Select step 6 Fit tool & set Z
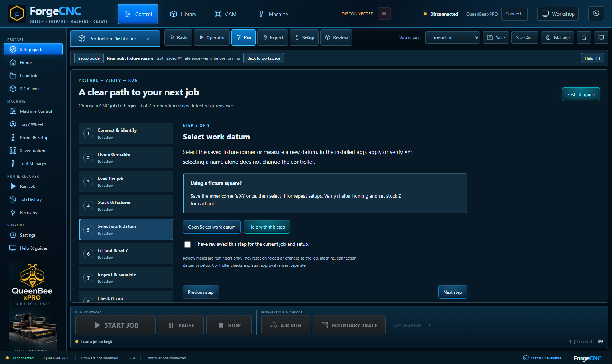 coord(126,253)
